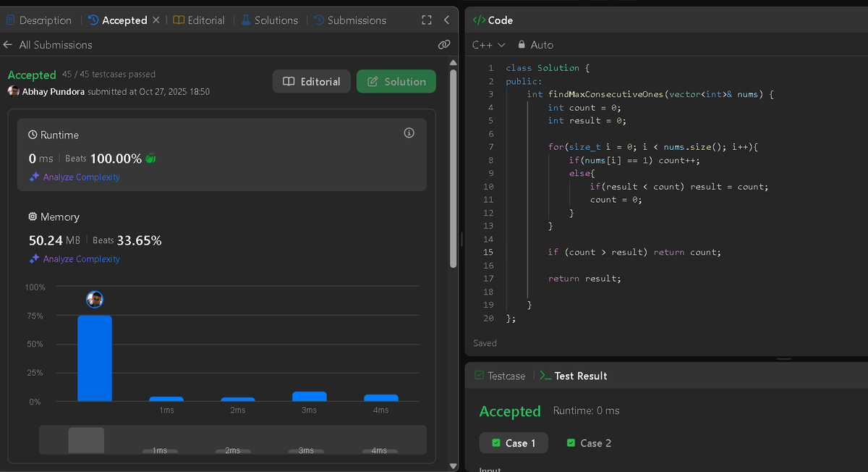Click 'findMaxConsecutiveOnes' function name
The image size is (868, 472).
click(x=605, y=94)
